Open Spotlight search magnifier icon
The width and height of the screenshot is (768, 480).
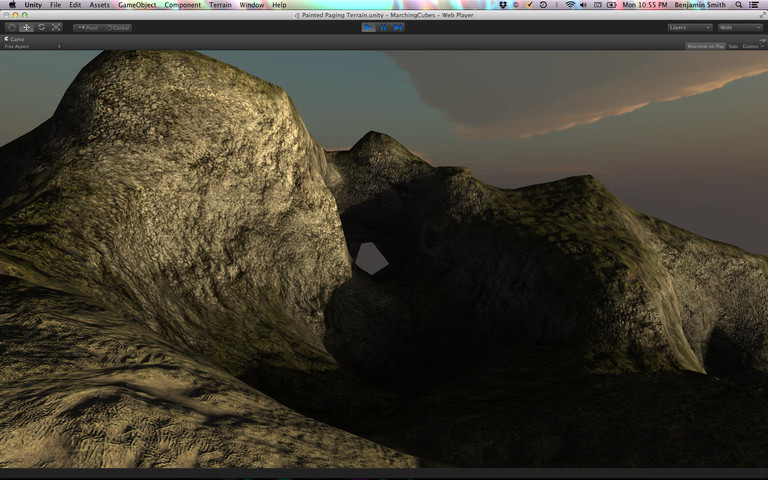(x=739, y=5)
